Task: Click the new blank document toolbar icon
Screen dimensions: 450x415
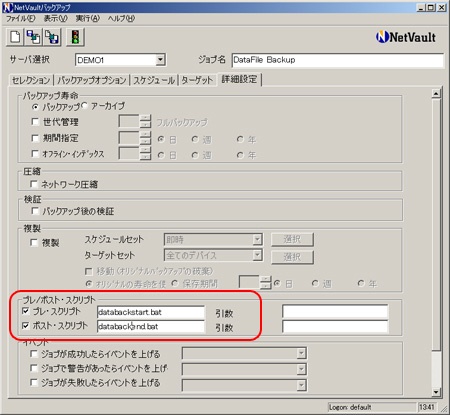Action: (15, 37)
